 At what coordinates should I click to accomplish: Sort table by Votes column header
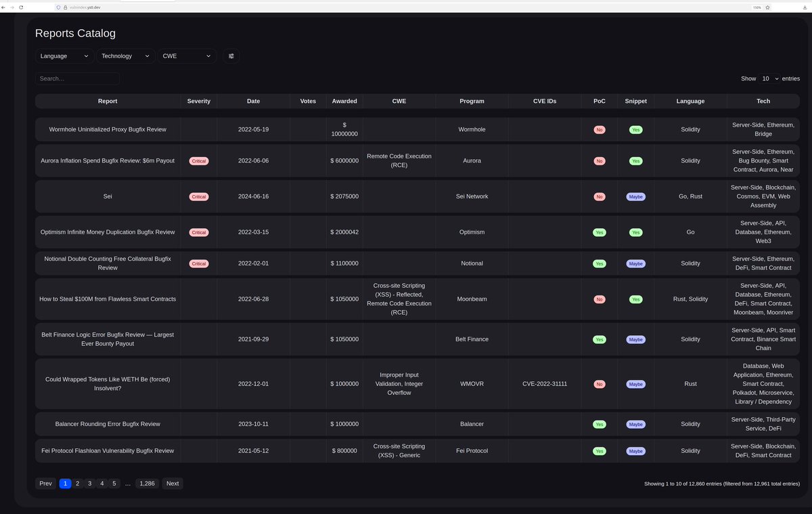[x=308, y=101]
